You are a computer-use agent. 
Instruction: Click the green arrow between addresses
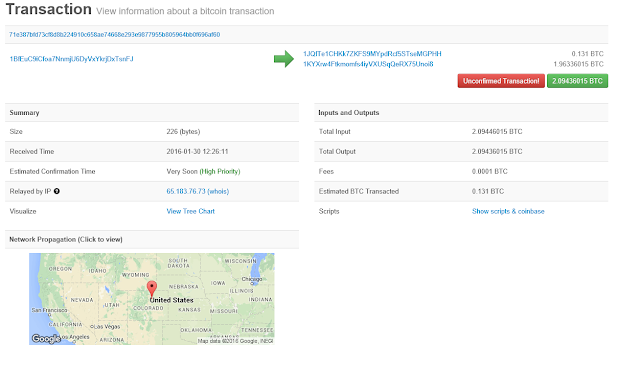click(284, 59)
